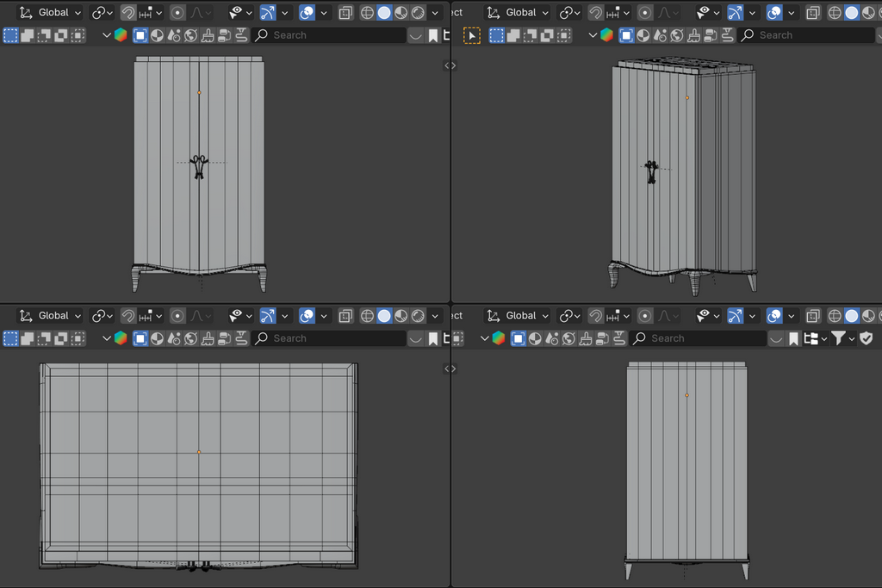Open Global orientation dropdown in top-left viewport

52,13
